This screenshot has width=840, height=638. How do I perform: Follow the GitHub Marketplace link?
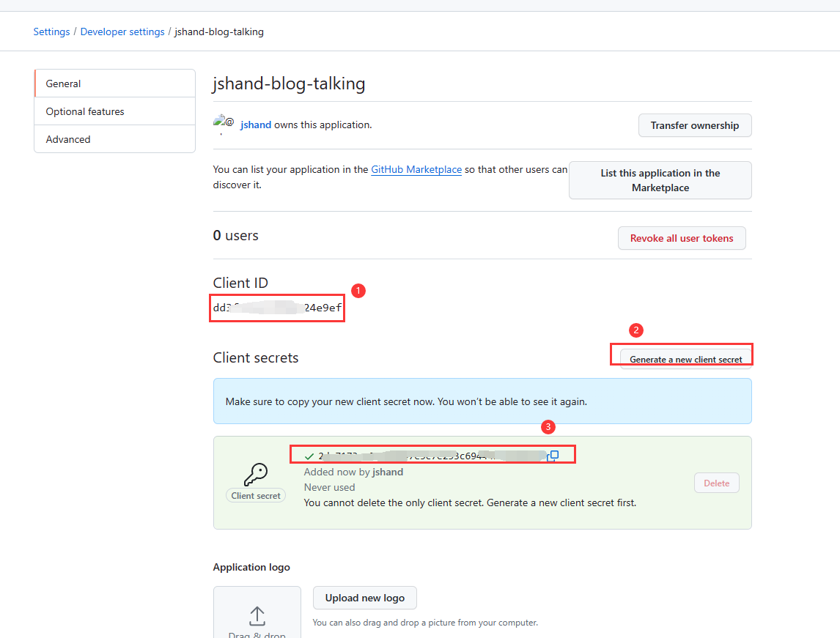click(x=416, y=170)
